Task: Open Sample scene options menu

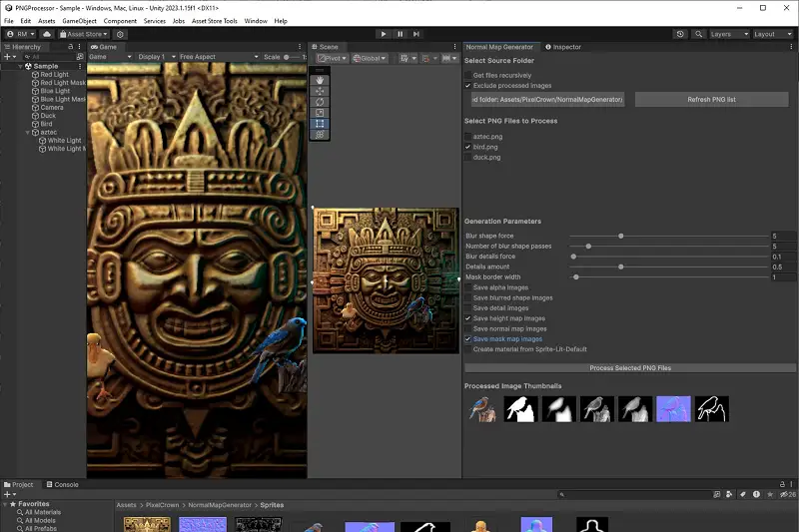Action: point(80,66)
